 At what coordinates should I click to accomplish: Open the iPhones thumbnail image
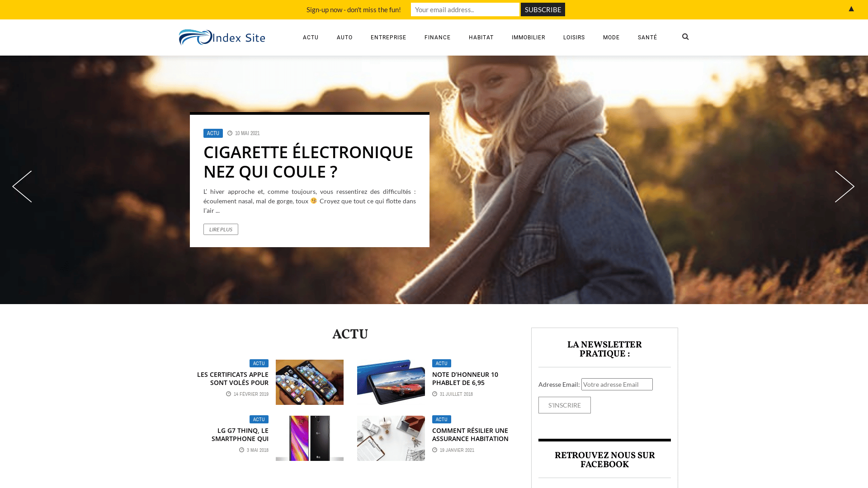[x=310, y=382]
